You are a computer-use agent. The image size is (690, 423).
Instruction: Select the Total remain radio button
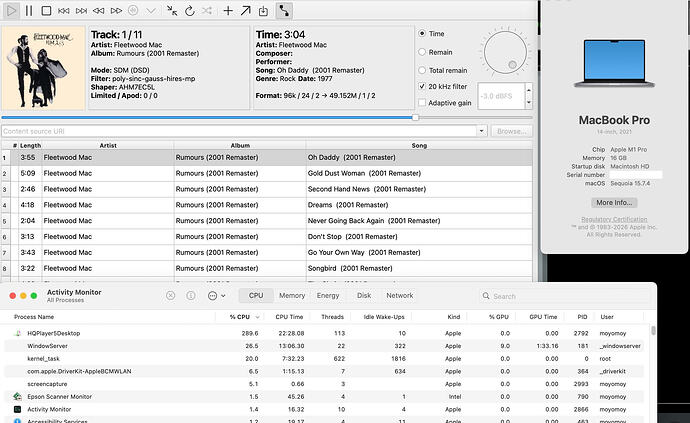coord(422,70)
